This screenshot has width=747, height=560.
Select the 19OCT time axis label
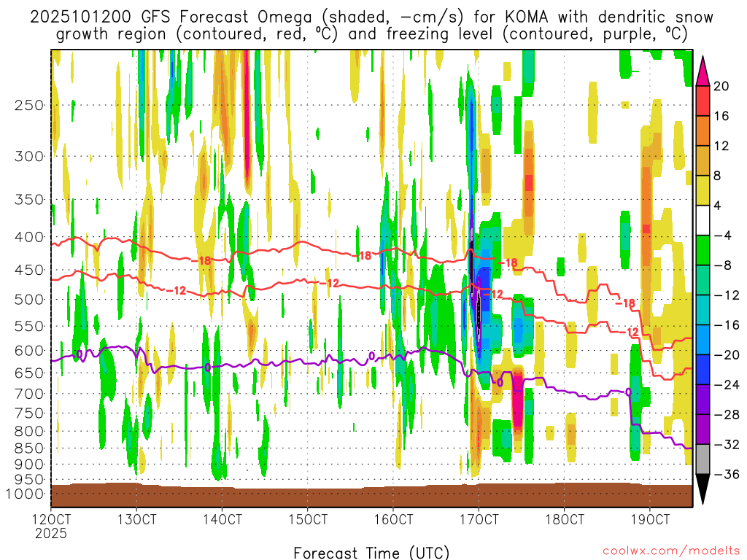click(x=649, y=520)
